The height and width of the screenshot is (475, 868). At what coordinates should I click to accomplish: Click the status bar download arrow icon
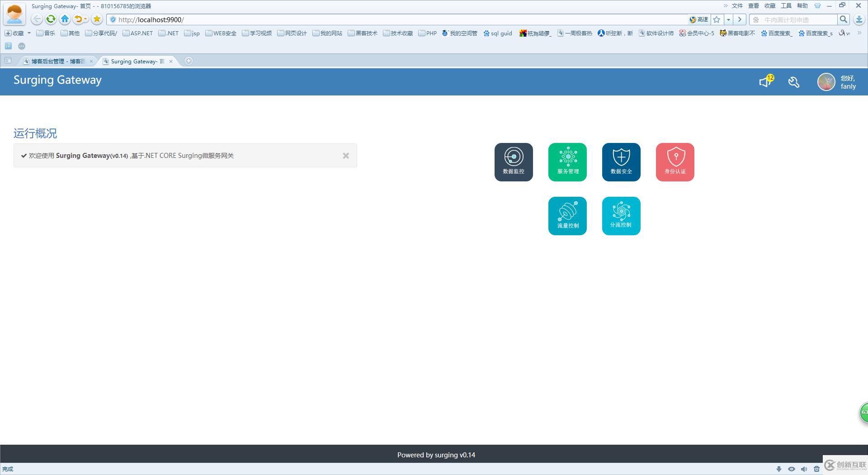pyautogui.click(x=779, y=469)
